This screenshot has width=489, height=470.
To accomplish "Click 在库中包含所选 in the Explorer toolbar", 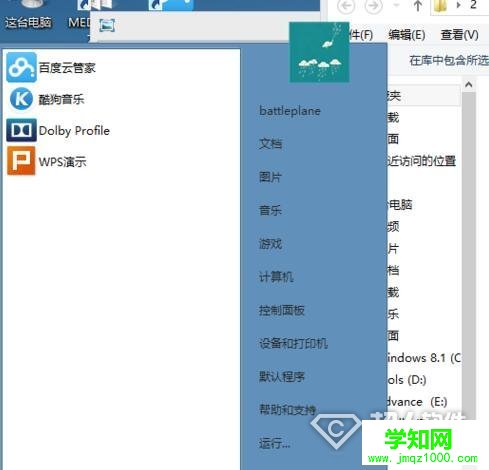I will coord(449,60).
